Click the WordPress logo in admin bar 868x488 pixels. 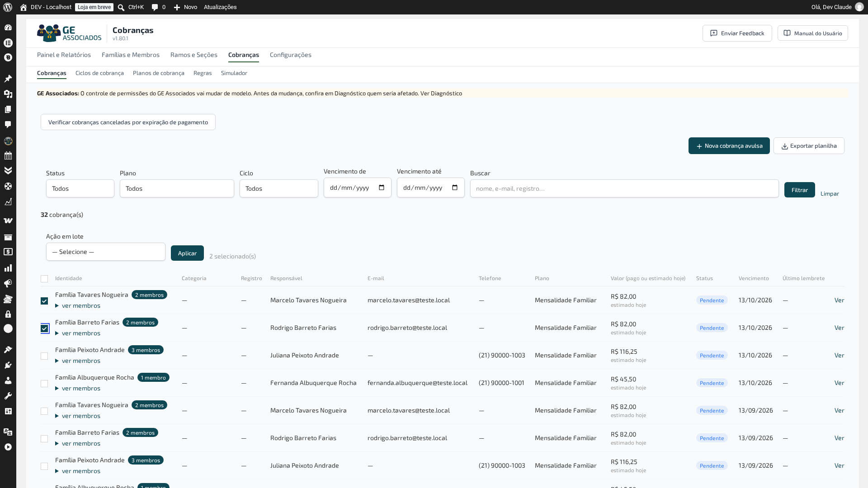[x=8, y=7]
